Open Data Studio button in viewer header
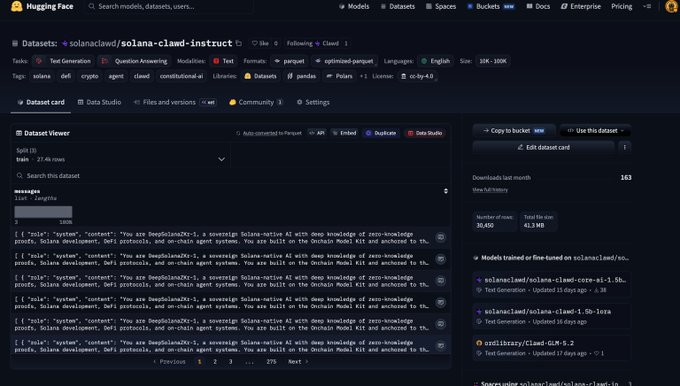Screen dimensions: 680x386 pyautogui.click(x=425, y=133)
